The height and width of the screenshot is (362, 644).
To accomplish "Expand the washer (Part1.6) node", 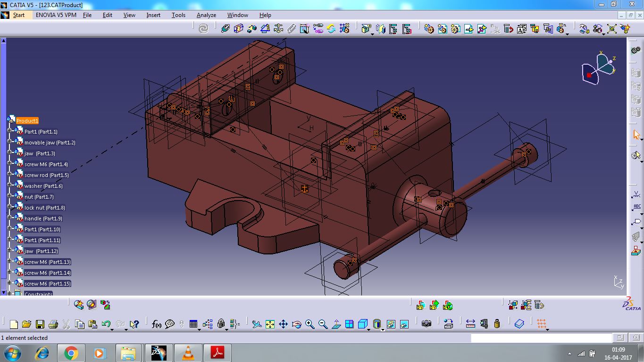I will tap(9, 185).
